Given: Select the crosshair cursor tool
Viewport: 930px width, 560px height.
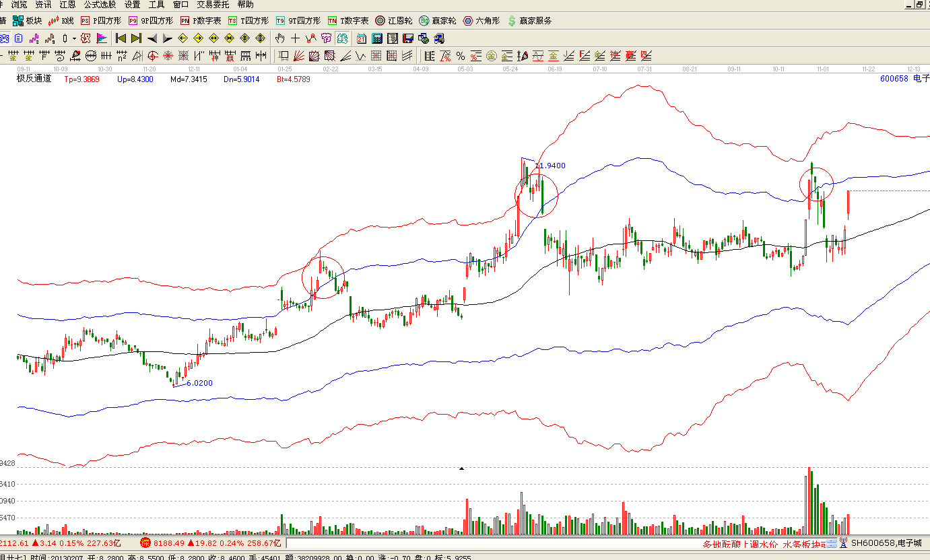Looking at the screenshot, I should (295, 38).
